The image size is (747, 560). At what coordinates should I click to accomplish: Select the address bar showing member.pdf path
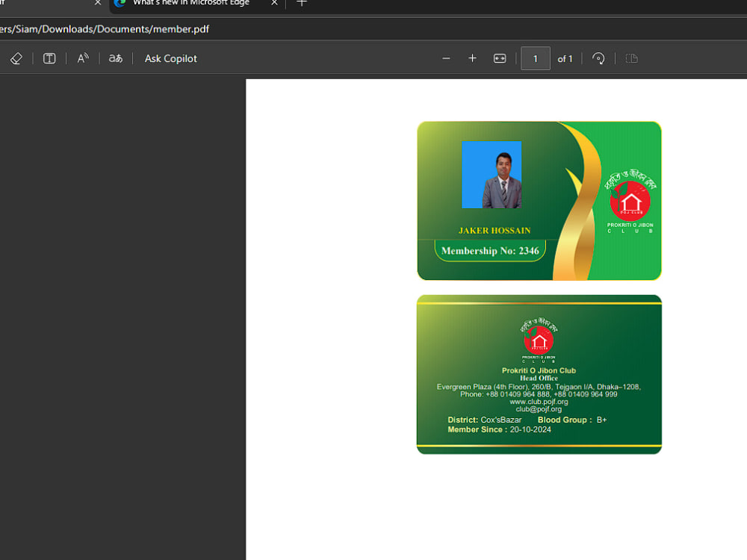tap(105, 29)
